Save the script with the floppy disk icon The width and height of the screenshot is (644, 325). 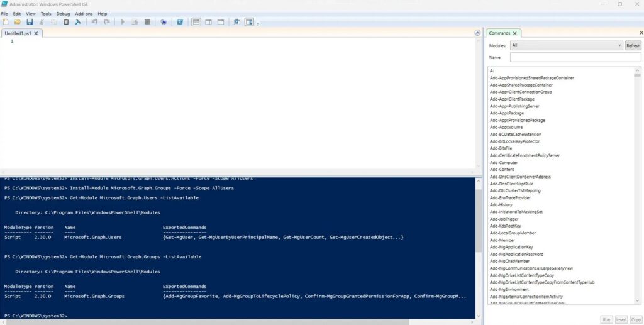[x=30, y=22]
